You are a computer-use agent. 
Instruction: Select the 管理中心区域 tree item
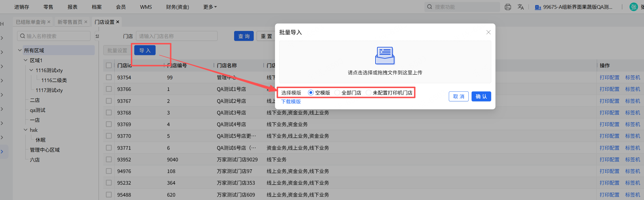pos(45,150)
